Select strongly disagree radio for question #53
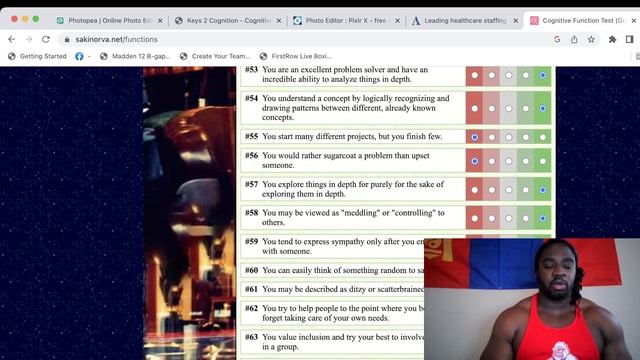The width and height of the screenshot is (640, 360). [x=475, y=76]
